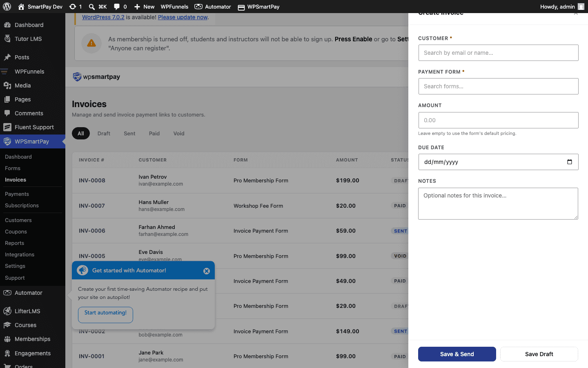The image size is (588, 368).
Task: Open the plus New menu in admin bar
Action: 144,7
